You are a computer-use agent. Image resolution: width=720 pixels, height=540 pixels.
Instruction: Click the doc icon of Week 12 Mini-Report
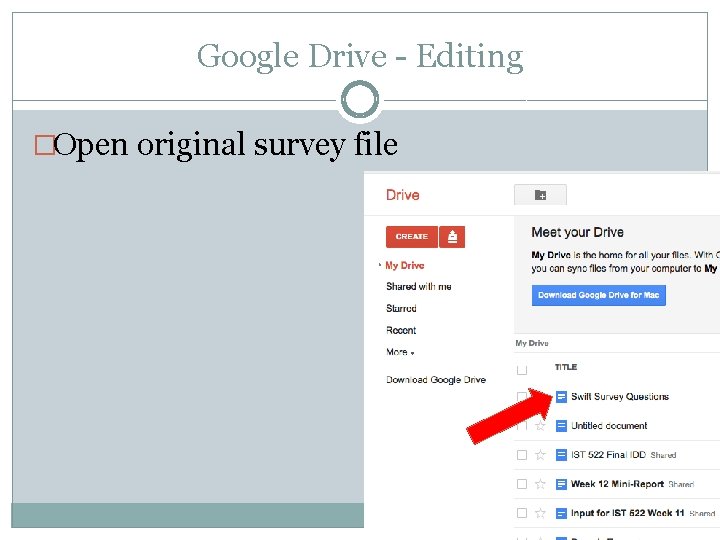click(x=561, y=484)
